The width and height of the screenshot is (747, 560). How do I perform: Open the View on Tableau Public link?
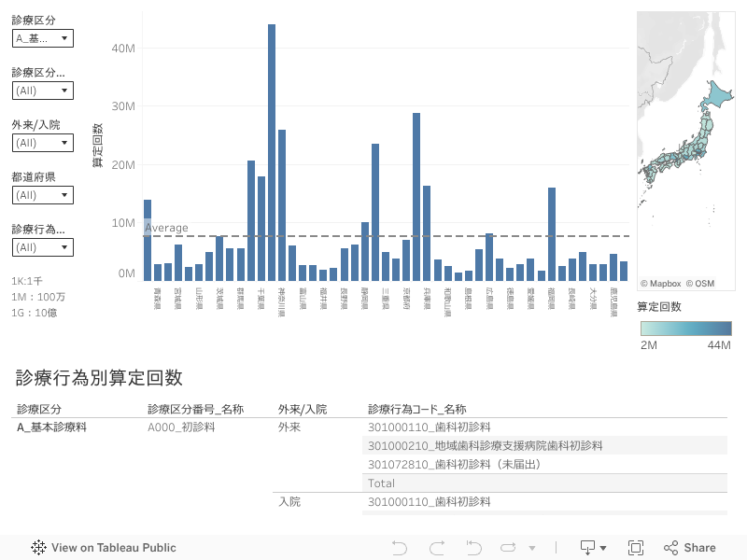click(113, 548)
